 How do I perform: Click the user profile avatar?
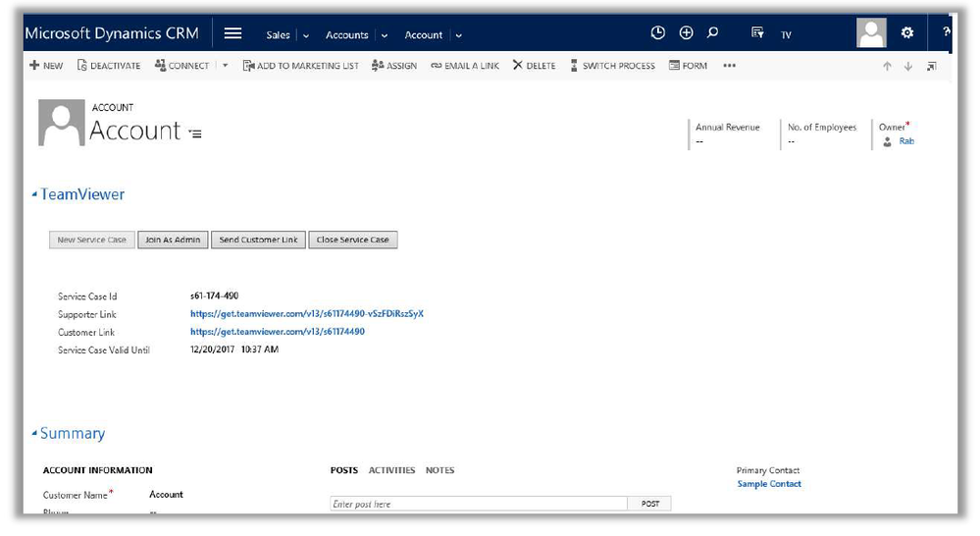(871, 33)
